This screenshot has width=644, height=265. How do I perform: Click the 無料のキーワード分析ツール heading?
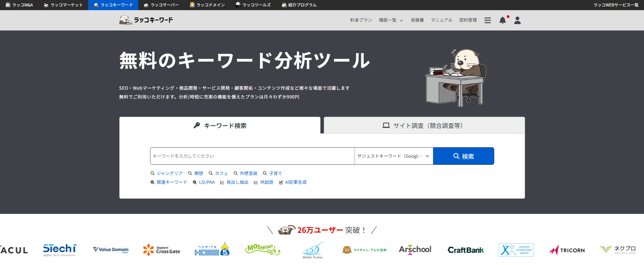[x=244, y=61]
